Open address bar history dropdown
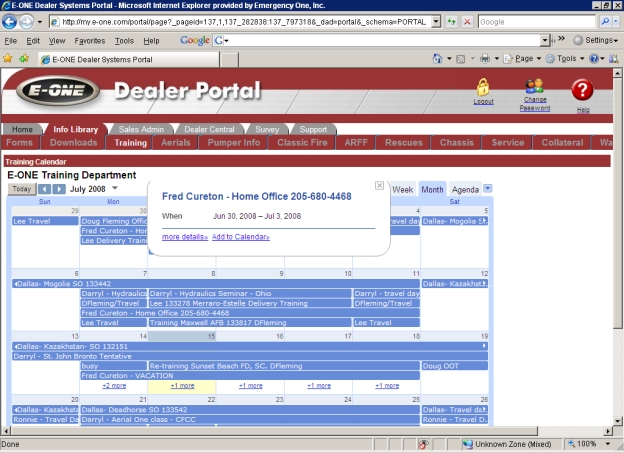Screen dimensions: 624x453 tap(437, 21)
